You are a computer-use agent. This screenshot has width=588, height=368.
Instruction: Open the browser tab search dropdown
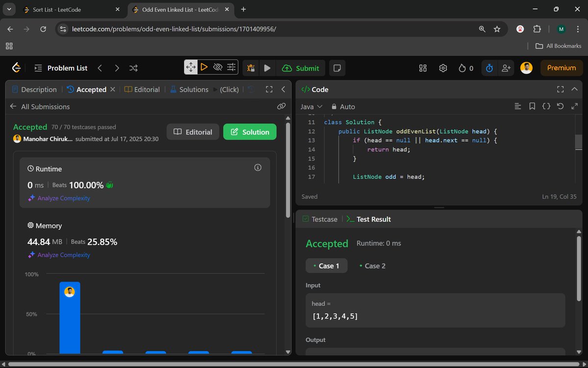[8, 9]
